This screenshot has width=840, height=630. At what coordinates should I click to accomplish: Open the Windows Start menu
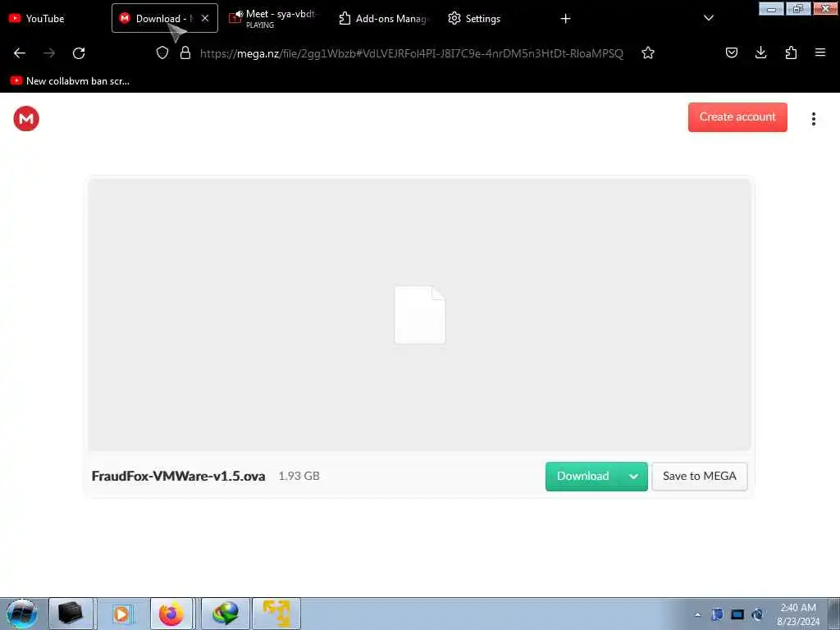22,614
